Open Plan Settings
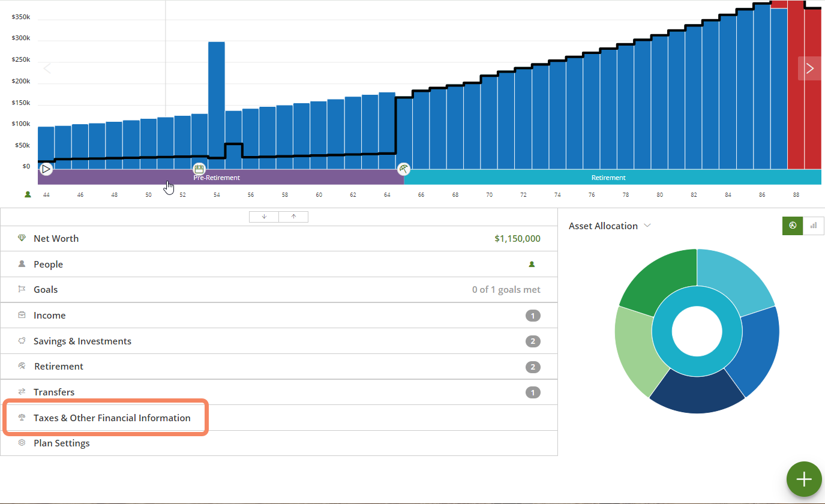This screenshot has height=504, width=825. [x=61, y=443]
